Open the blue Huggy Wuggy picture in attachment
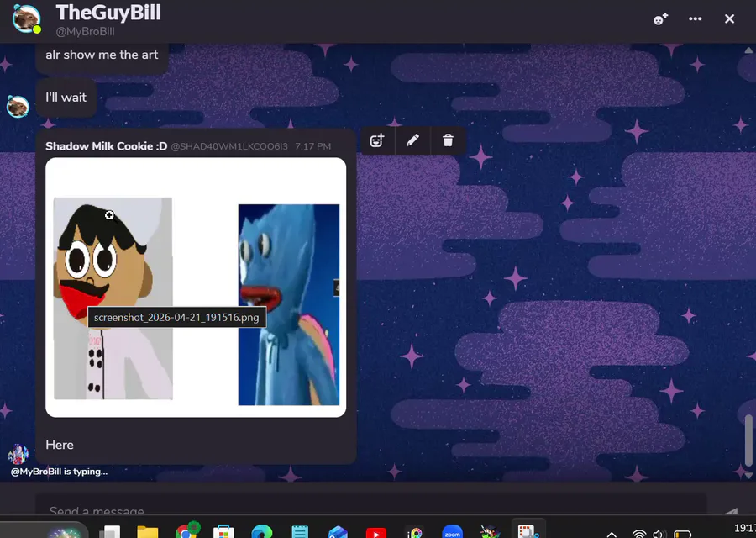 (289, 304)
